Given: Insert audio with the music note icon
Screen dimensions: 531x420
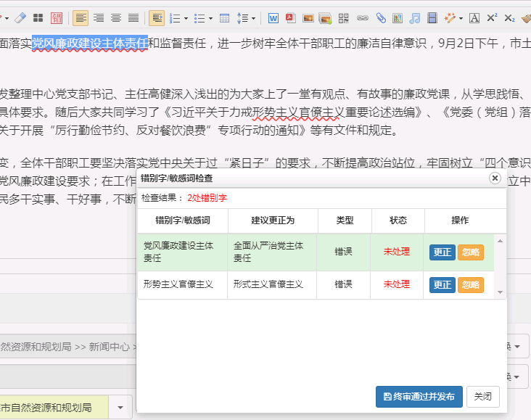Looking at the screenshot, I should [x=415, y=17].
